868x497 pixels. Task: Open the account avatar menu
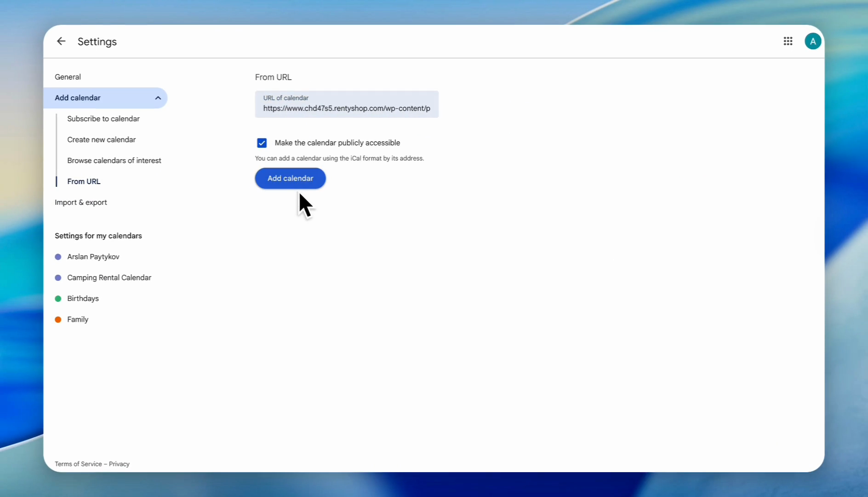coord(812,41)
